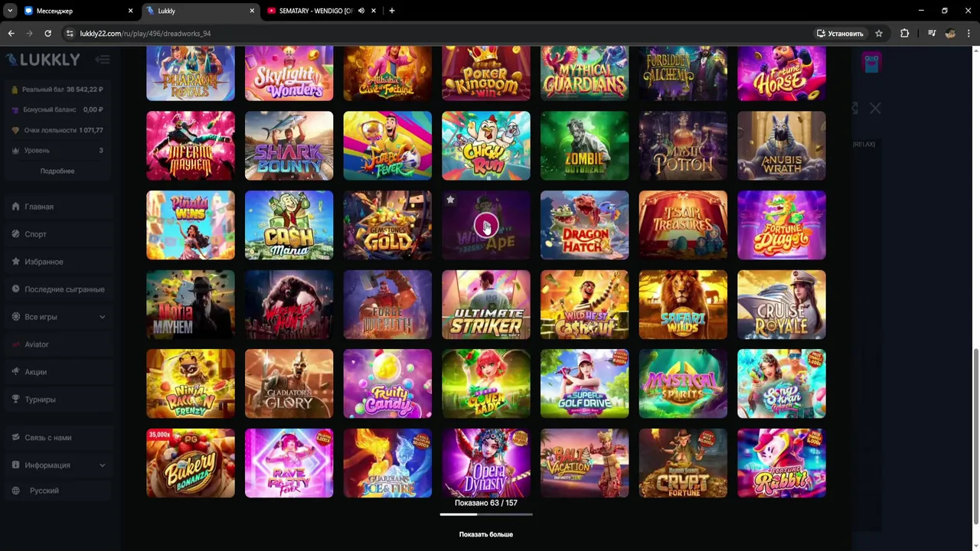Open the browser extensions puzzle icon
980x551 pixels.
click(x=905, y=34)
